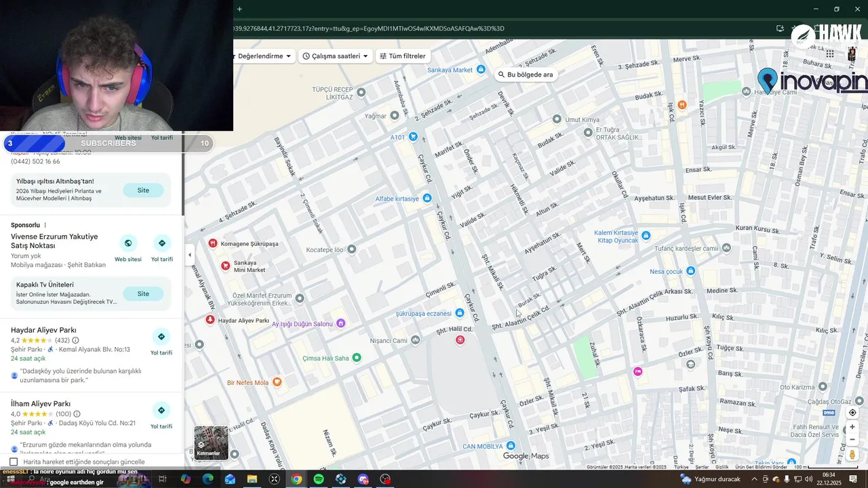Get Yol tarifi for Haydar Aliyev Parkı
This screenshot has width=868, height=488.
pyautogui.click(x=161, y=342)
